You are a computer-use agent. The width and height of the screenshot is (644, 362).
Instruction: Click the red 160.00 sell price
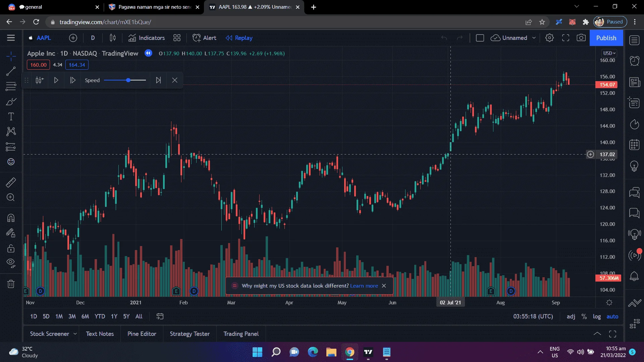point(38,65)
